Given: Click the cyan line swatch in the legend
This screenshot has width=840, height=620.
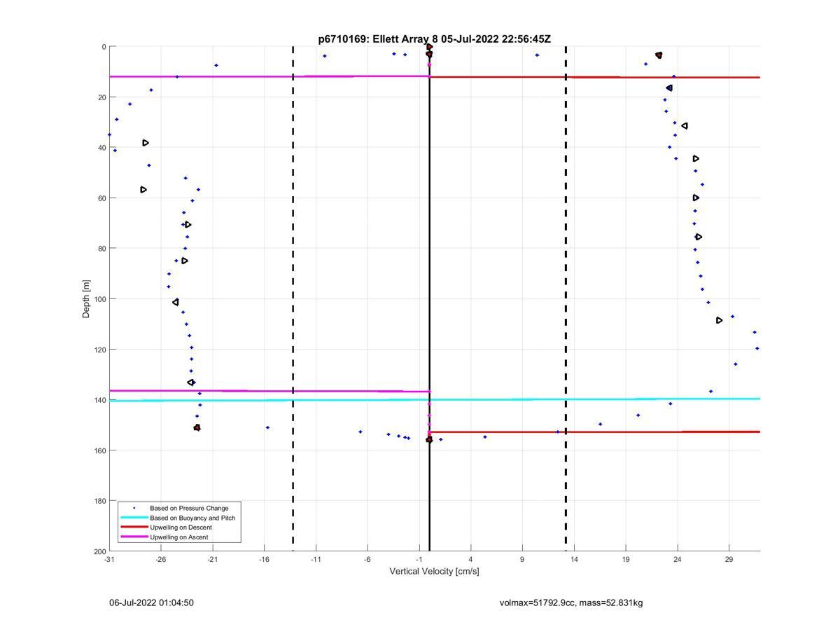Looking at the screenshot, I should tap(134, 518).
